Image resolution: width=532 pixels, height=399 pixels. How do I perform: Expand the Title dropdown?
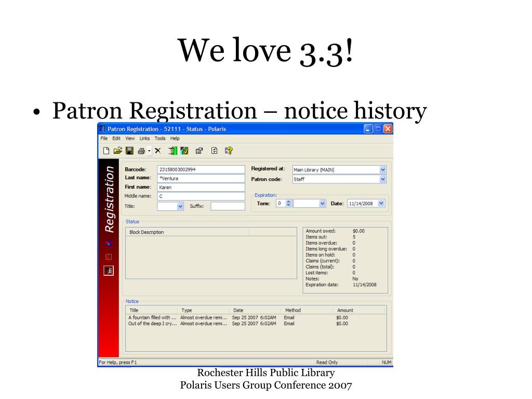(x=180, y=206)
